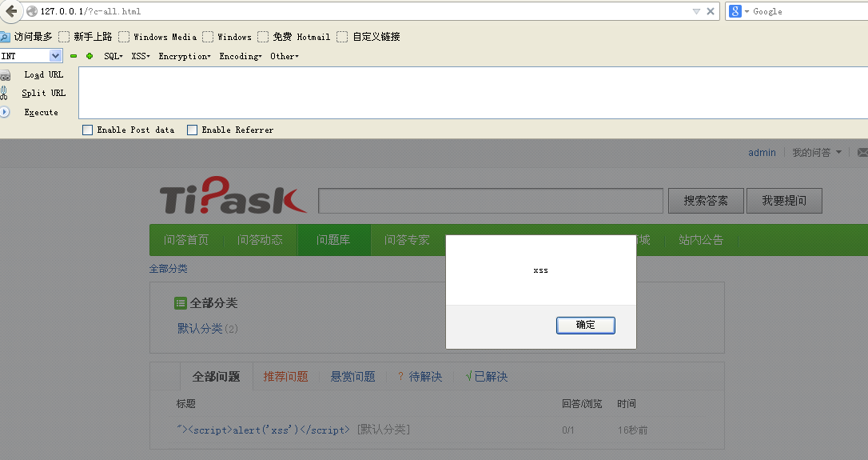Select the 已解决 tab

click(487, 377)
